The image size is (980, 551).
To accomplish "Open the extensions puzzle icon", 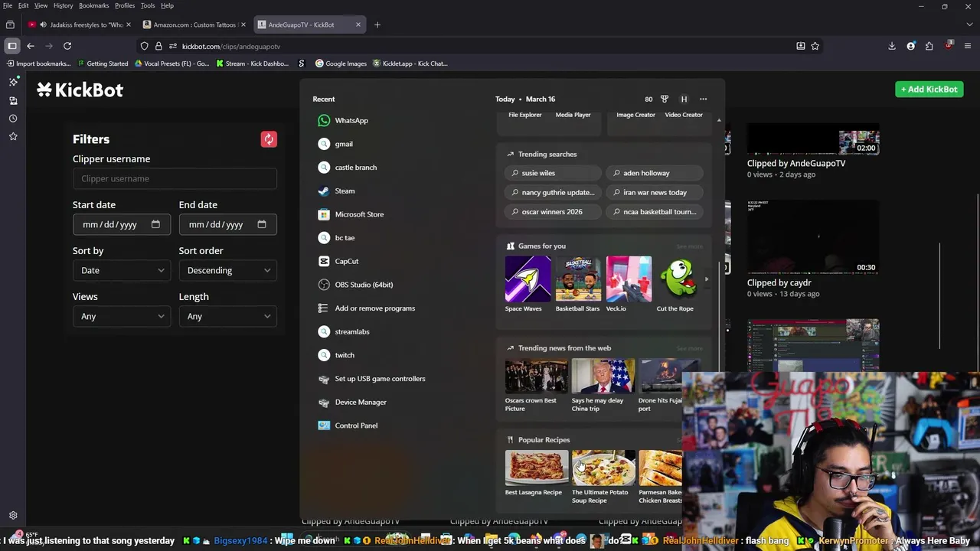I will click(929, 46).
